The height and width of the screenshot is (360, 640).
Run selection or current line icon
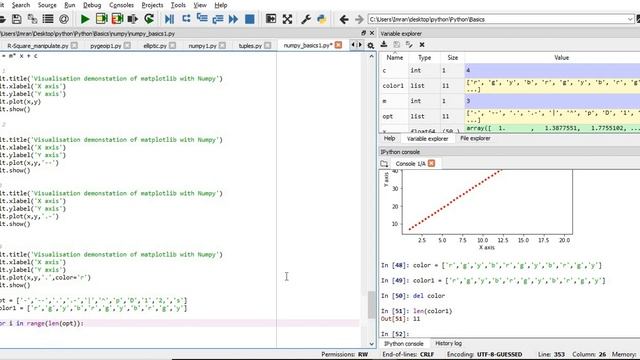pyautogui.click(x=133, y=19)
